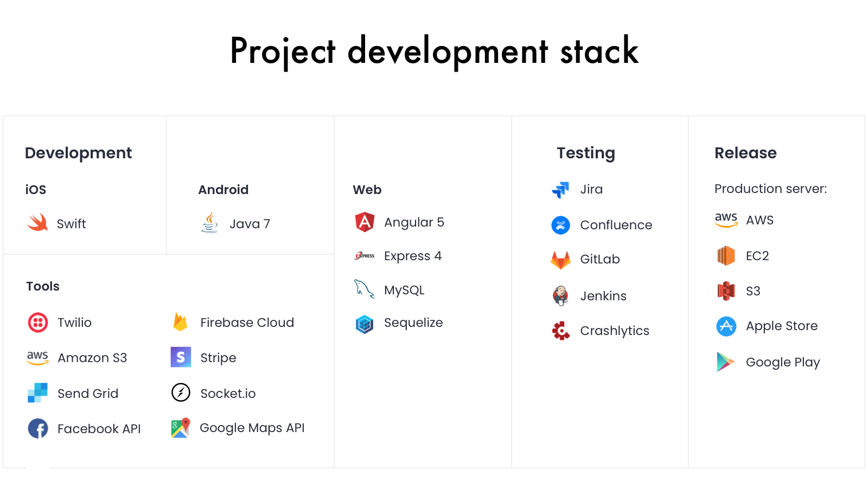Click the 'iOS' subheading
Image resolution: width=868 pixels, height=496 pixels.
[36, 190]
